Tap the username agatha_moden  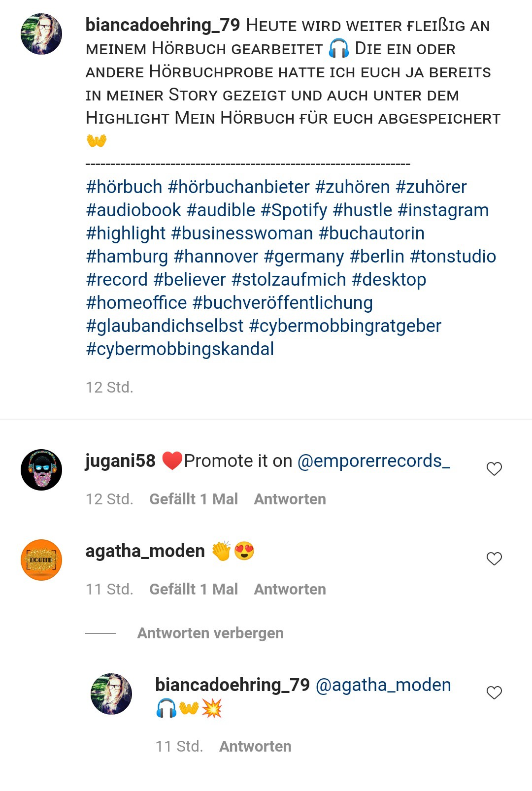pos(145,551)
